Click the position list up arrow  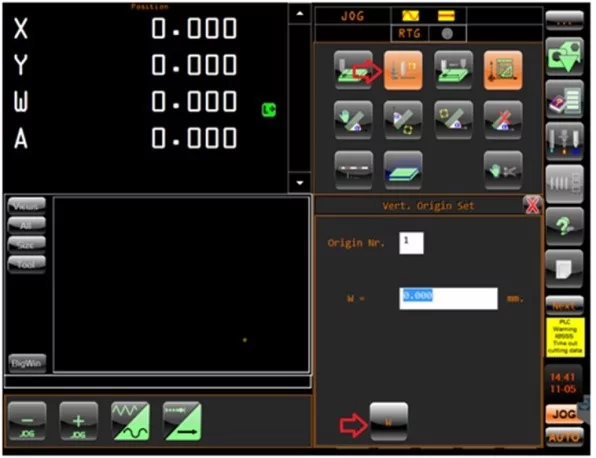point(300,14)
